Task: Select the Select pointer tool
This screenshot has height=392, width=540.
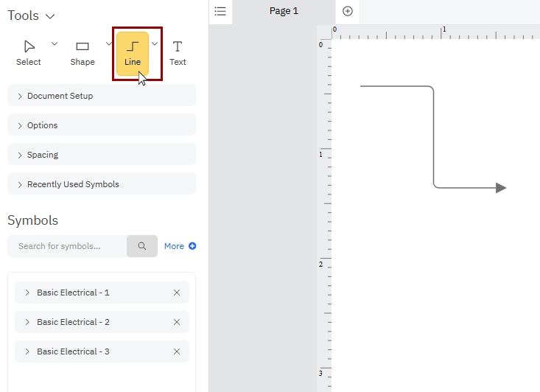Action: click(x=29, y=53)
